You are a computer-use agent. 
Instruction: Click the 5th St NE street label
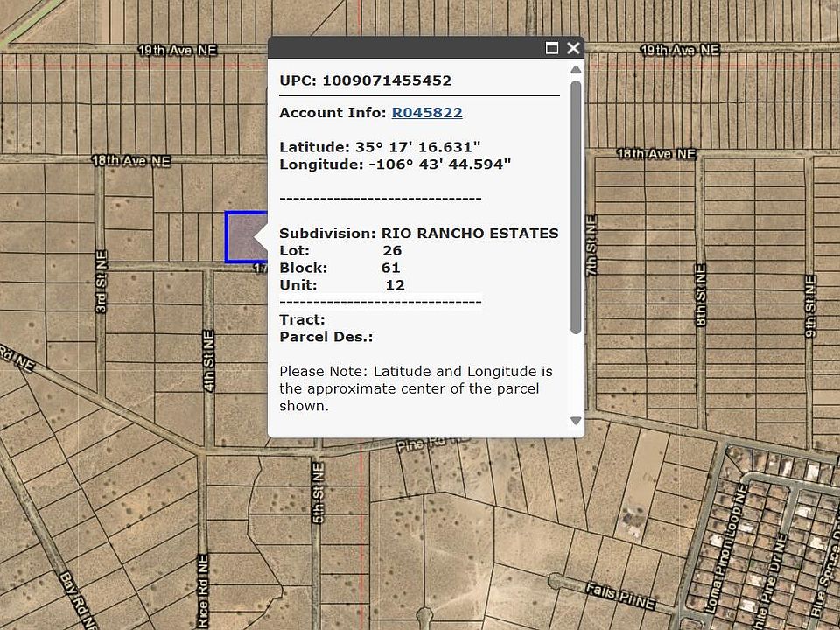(318, 493)
